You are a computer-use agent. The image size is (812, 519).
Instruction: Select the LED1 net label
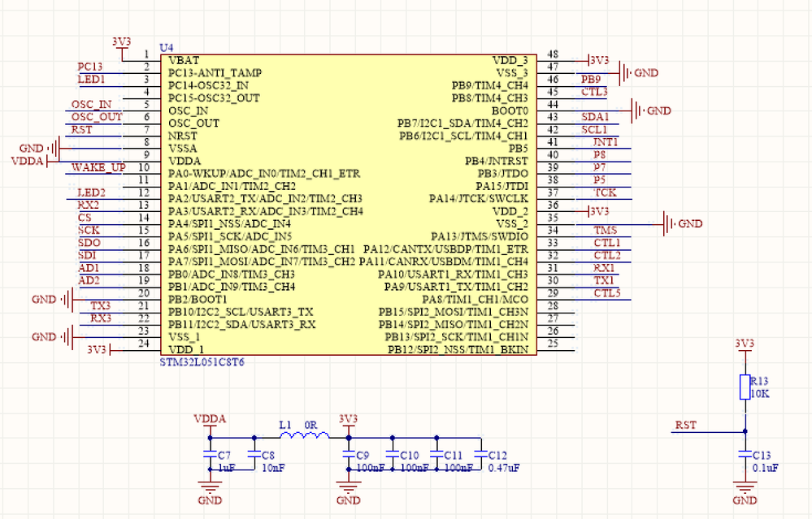[91, 80]
